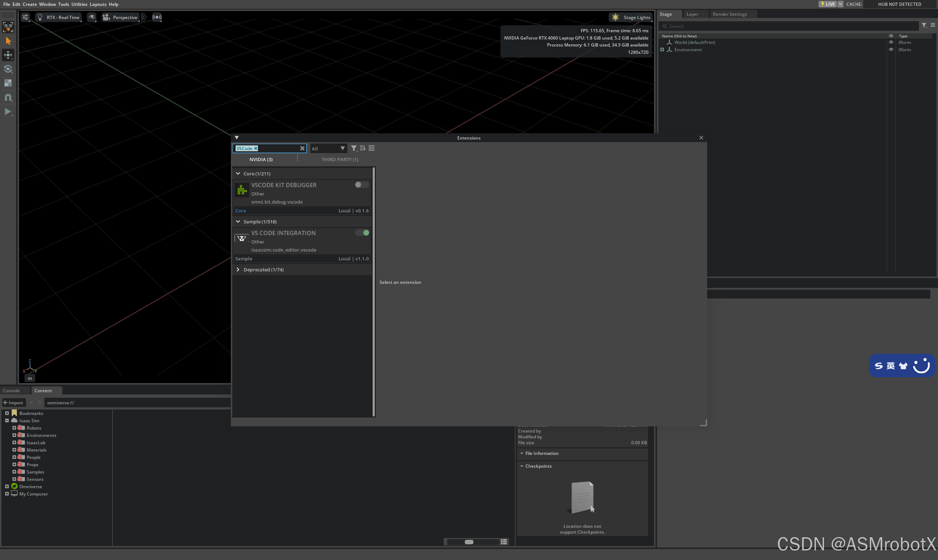Open the All category dropdown
This screenshot has width=938, height=560.
coord(328,149)
